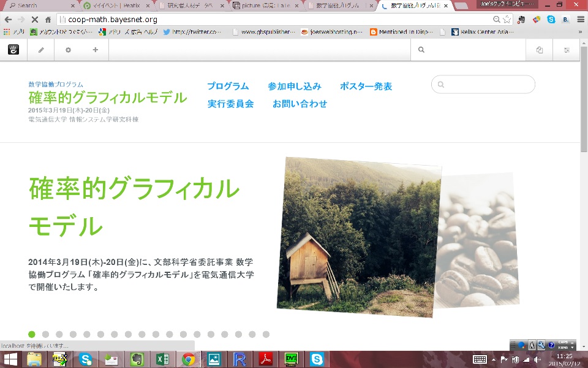
Task: Open the プログラム navigation menu item
Action: [x=228, y=86]
